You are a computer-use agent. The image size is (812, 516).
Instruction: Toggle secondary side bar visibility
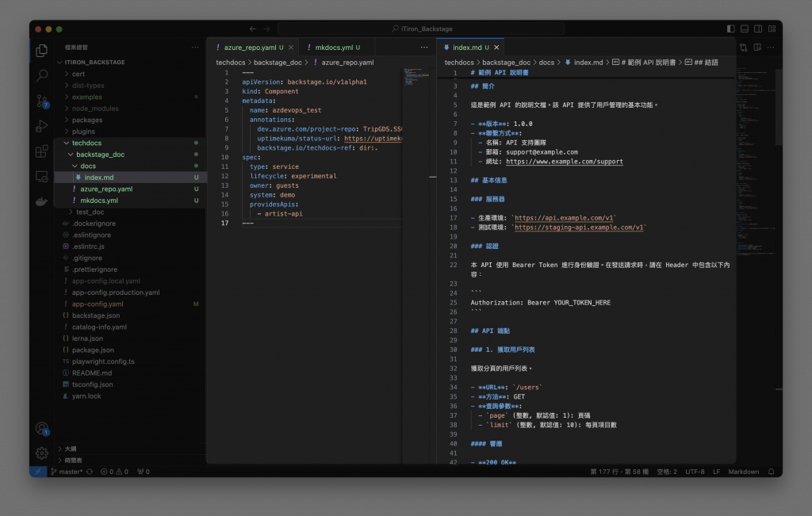(x=757, y=29)
